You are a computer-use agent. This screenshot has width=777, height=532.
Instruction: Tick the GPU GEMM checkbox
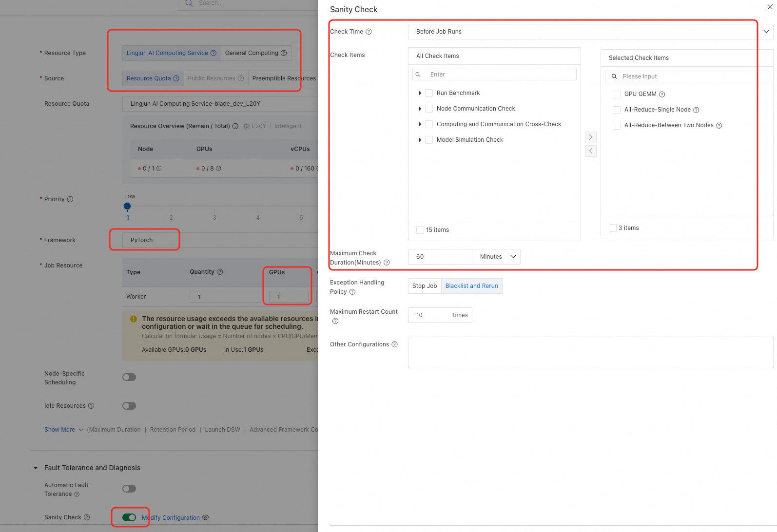pos(617,94)
